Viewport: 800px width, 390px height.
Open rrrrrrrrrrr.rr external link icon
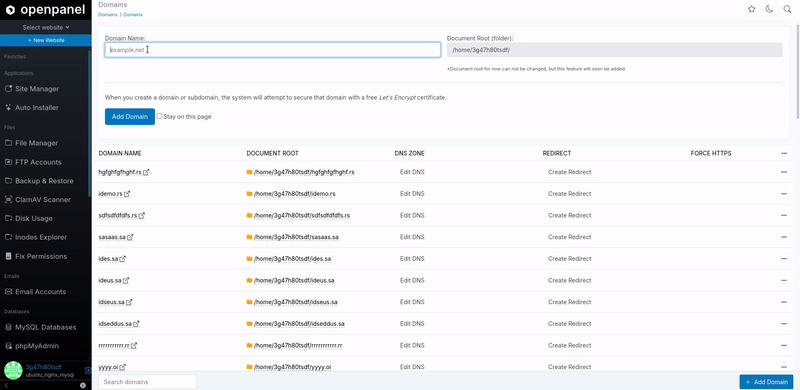(x=134, y=346)
